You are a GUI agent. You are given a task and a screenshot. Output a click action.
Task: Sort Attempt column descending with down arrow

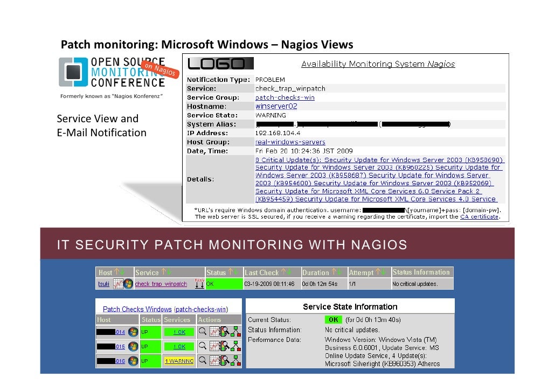click(383, 272)
